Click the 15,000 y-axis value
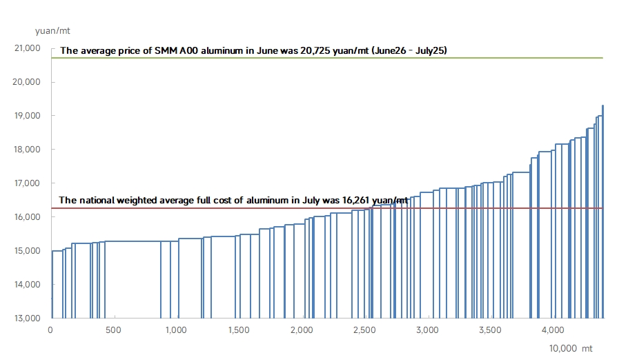This screenshot has width=628, height=364. 27,251
